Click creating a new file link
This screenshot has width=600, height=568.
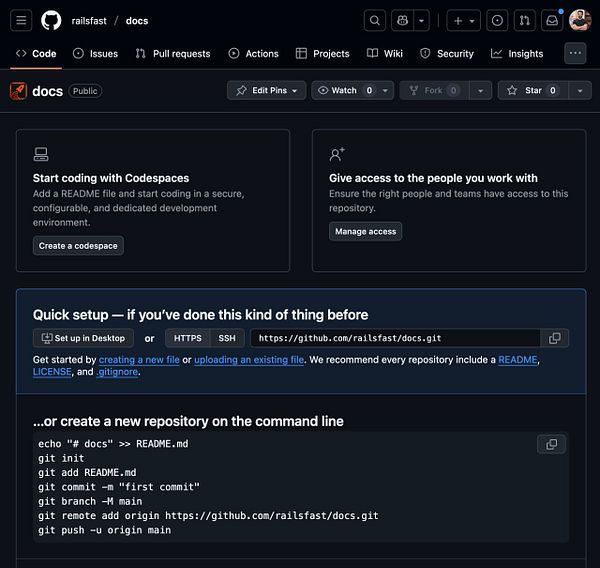click(x=139, y=360)
